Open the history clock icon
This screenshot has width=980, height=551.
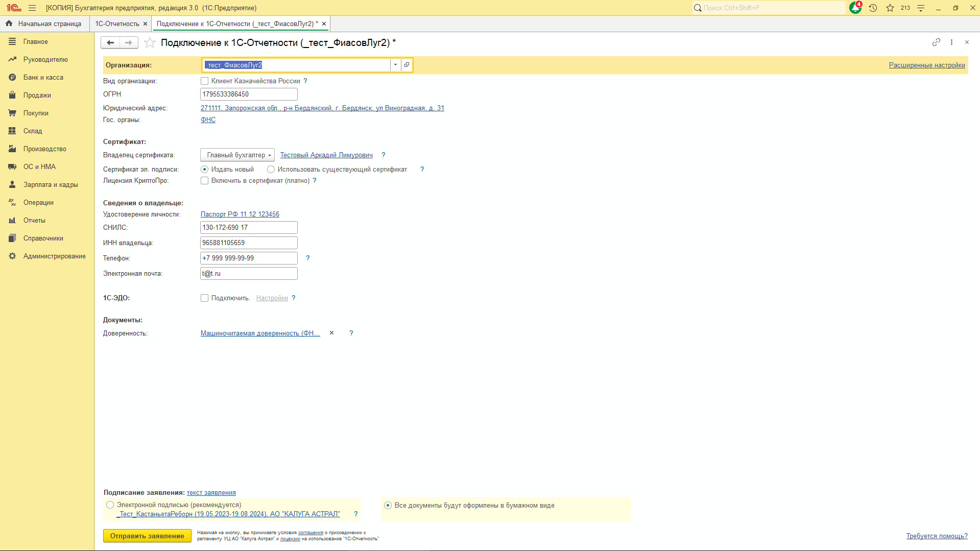click(x=873, y=8)
